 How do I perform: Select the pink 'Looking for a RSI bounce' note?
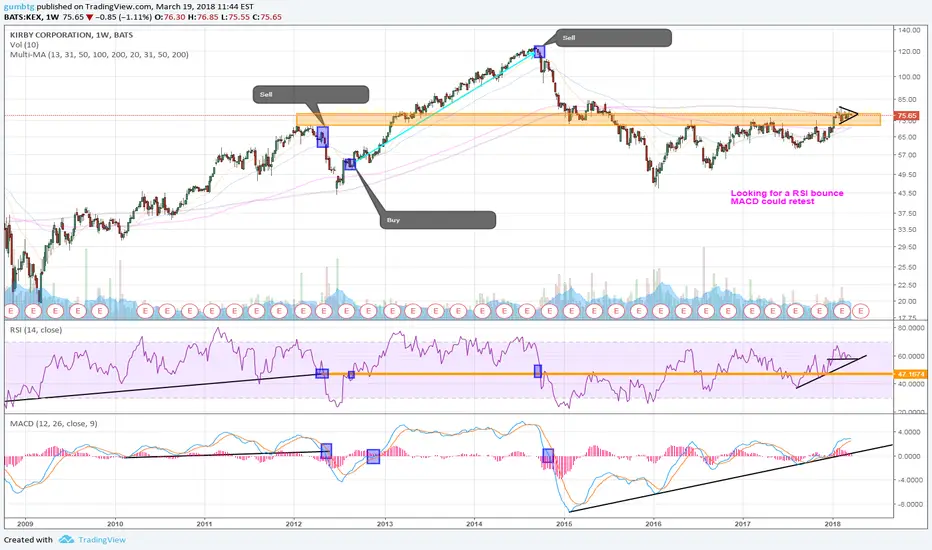coord(787,197)
